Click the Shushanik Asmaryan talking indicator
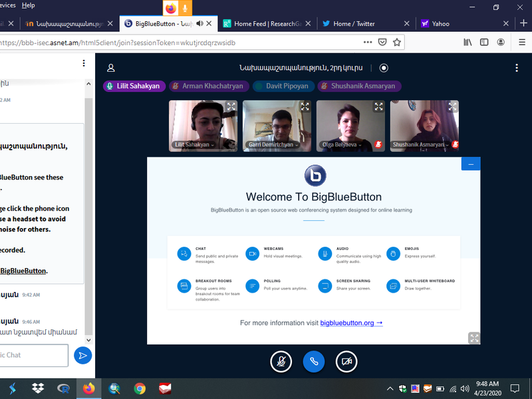The image size is (532, 399). (359, 86)
